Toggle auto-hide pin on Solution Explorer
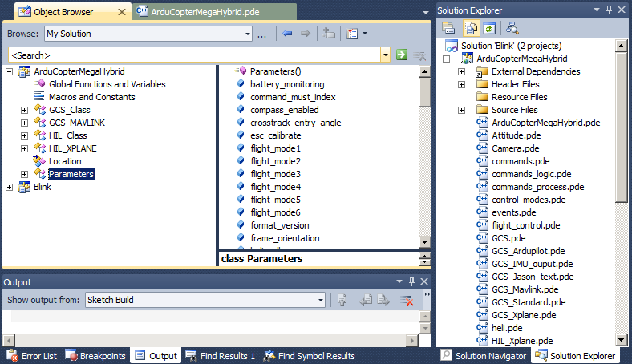This screenshot has width=632, height=364. [607, 9]
